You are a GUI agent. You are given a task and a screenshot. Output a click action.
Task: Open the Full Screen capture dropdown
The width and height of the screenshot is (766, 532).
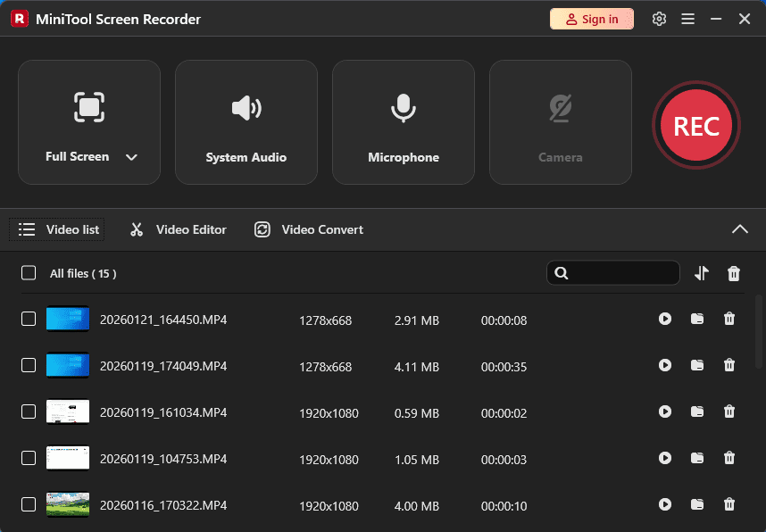pyautogui.click(x=131, y=156)
